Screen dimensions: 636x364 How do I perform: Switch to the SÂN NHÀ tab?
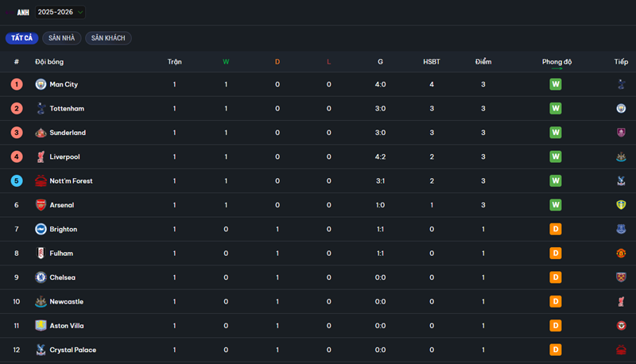coord(62,38)
